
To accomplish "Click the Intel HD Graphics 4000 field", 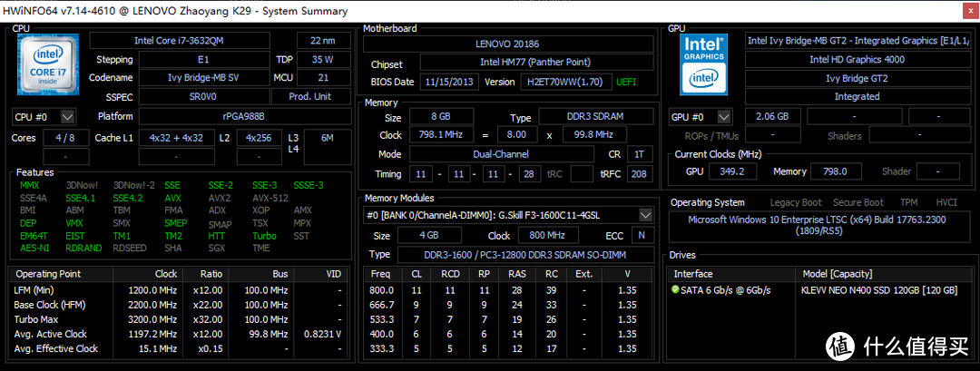I will pyautogui.click(x=857, y=59).
